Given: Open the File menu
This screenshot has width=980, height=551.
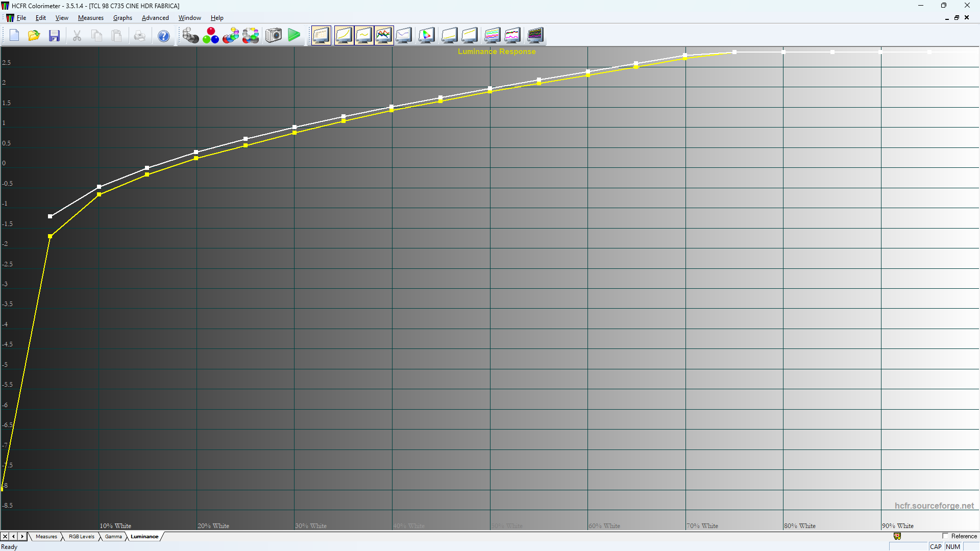Looking at the screenshot, I should (21, 18).
